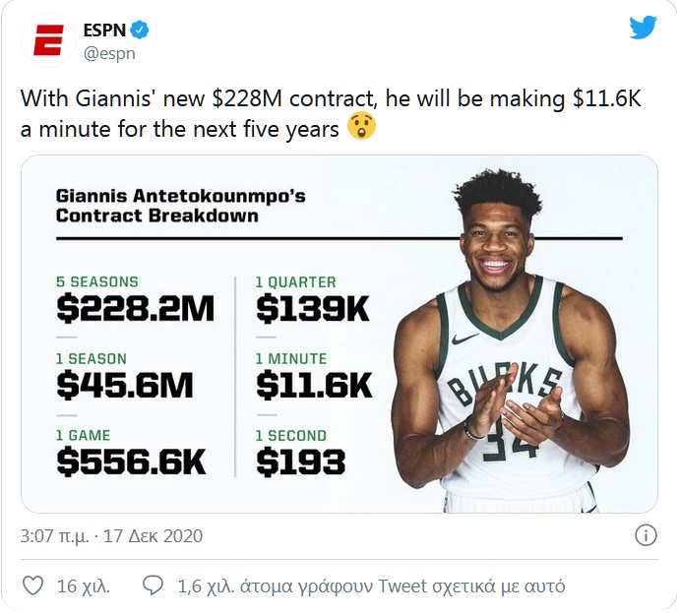Click the blue verified checkmark badge

click(x=140, y=30)
